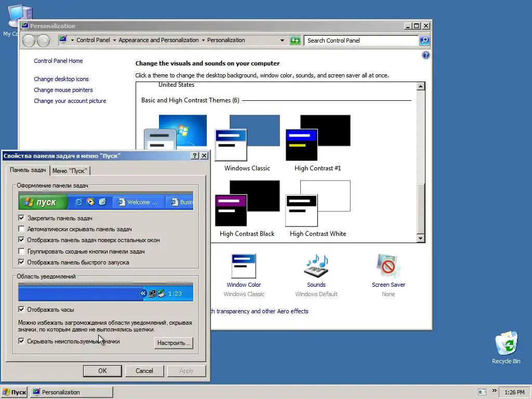Click the theme list scroll down arrow
The image size is (532, 399).
tap(420, 238)
